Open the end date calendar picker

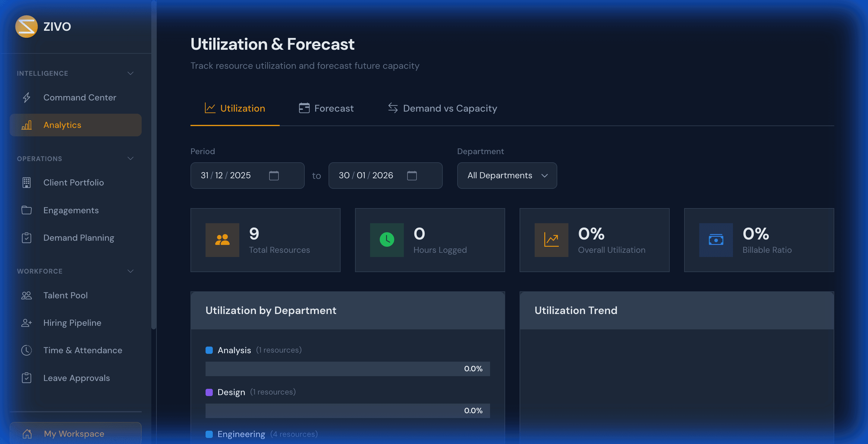tap(412, 175)
